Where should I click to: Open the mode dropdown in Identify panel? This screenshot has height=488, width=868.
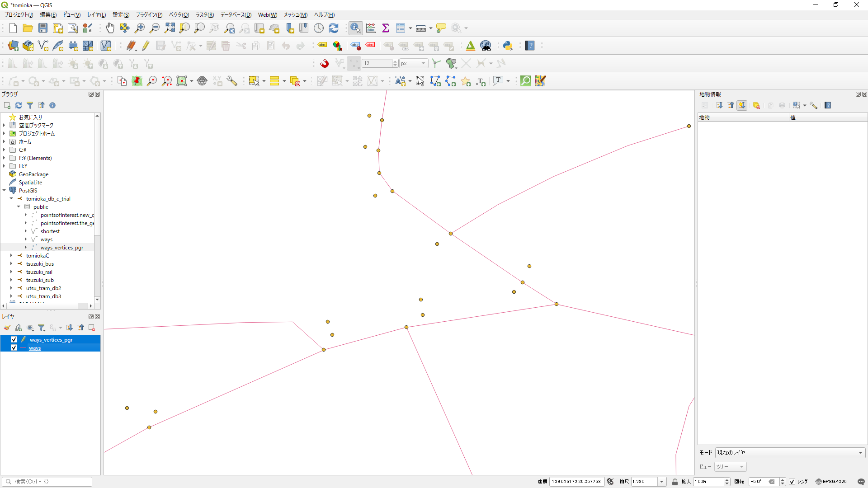coord(790,452)
